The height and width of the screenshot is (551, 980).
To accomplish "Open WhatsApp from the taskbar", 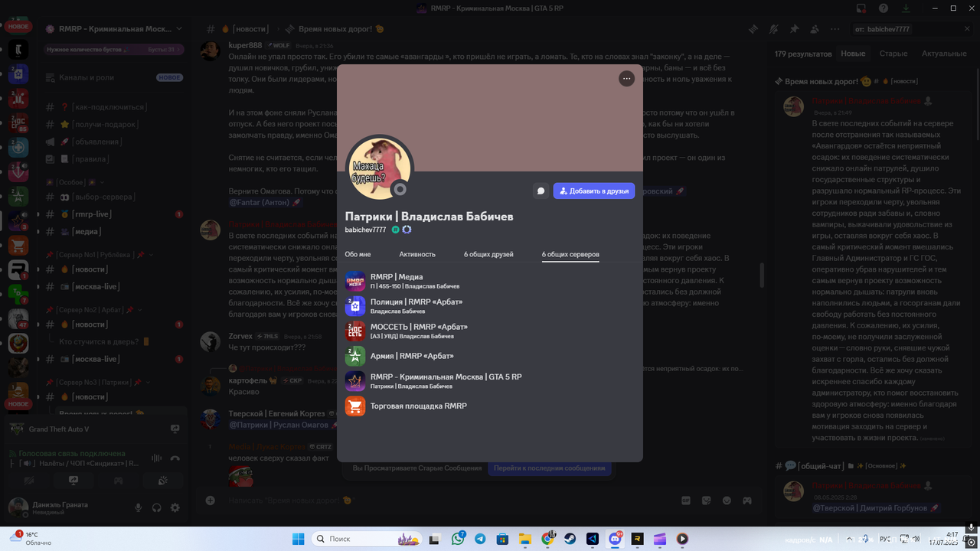I will [459, 539].
